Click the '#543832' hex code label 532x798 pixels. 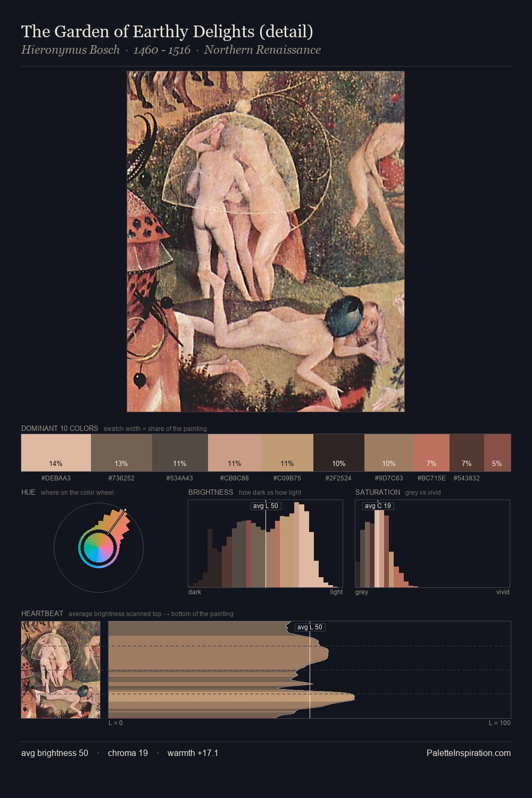coord(467,478)
